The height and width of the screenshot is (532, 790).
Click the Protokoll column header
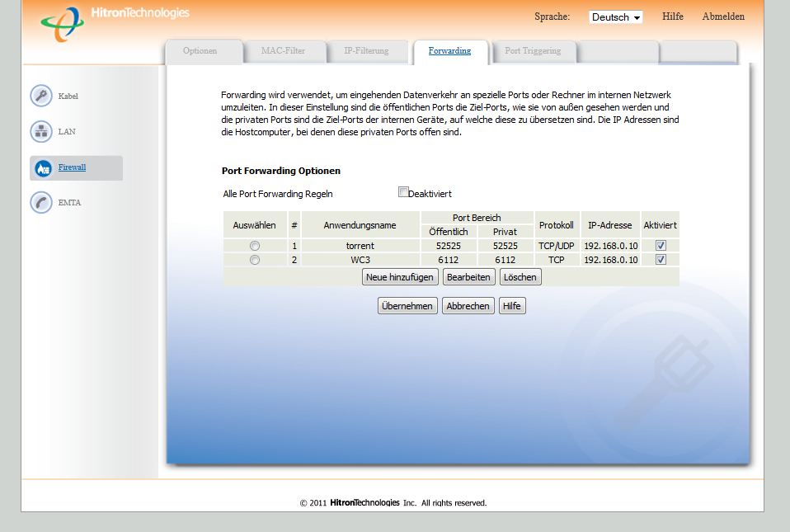pyautogui.click(x=557, y=225)
